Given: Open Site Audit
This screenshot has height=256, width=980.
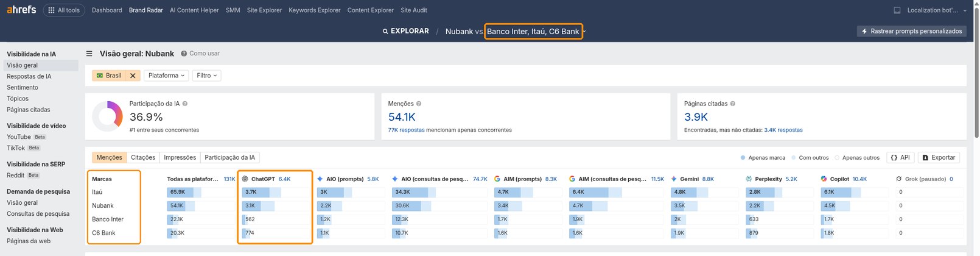Looking at the screenshot, I should coord(414,10).
